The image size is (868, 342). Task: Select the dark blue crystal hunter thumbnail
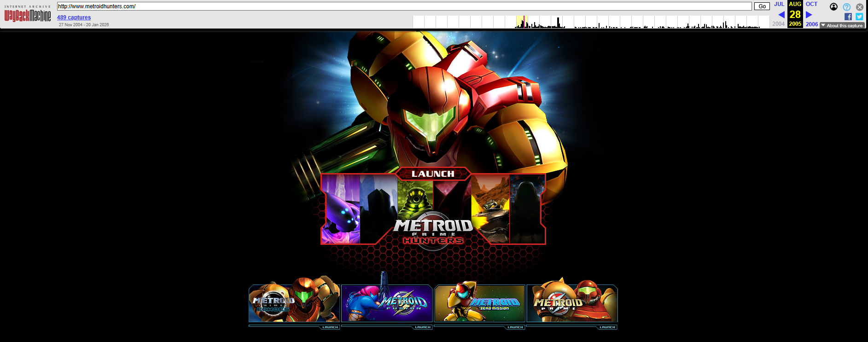[379, 209]
